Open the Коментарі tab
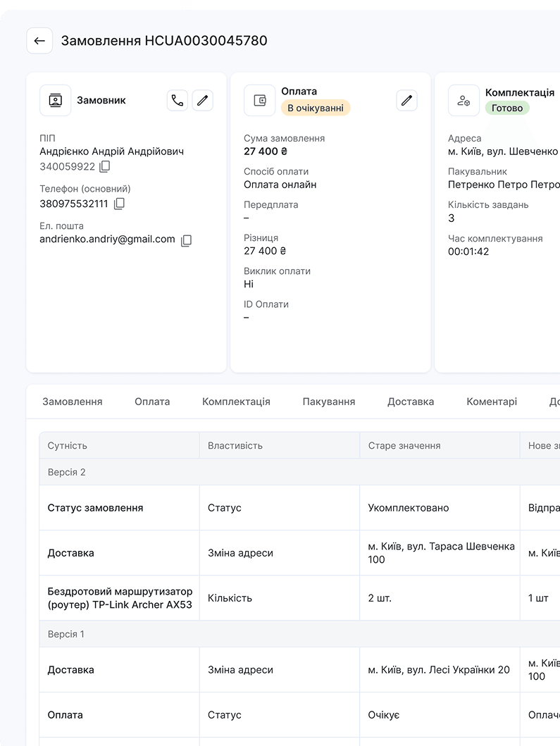The width and height of the screenshot is (560, 746). pyautogui.click(x=492, y=402)
